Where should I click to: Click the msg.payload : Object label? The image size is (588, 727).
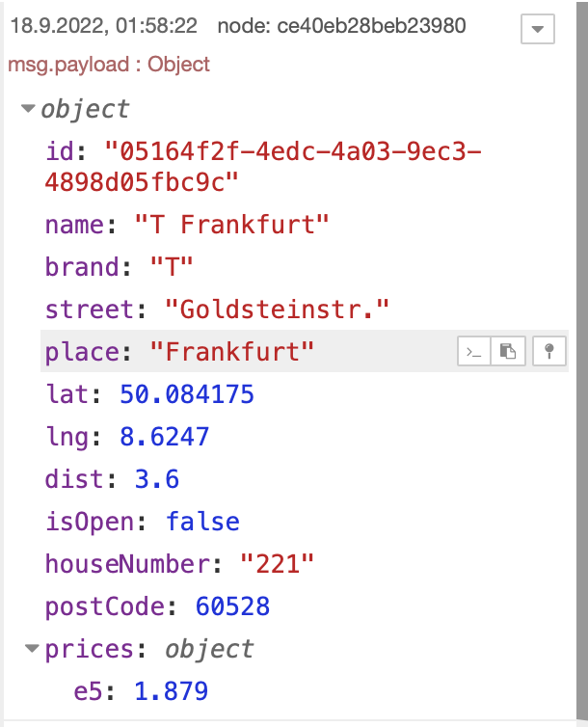[x=108, y=65]
